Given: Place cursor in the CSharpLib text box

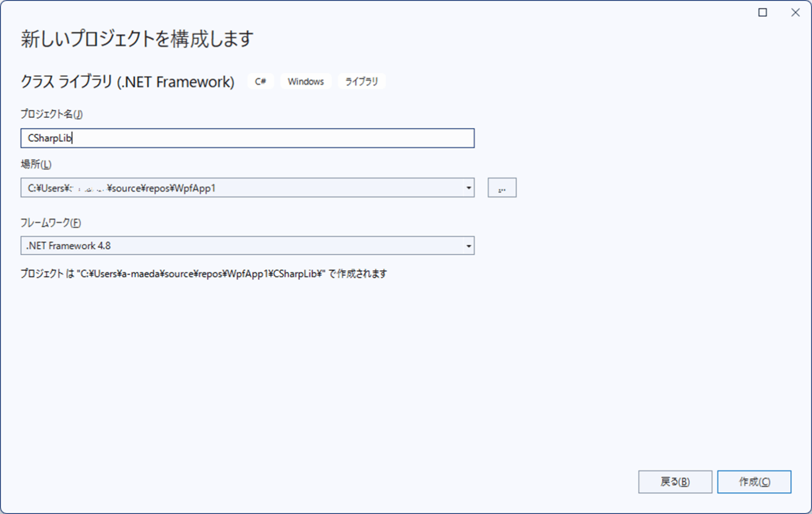Looking at the screenshot, I should point(247,138).
